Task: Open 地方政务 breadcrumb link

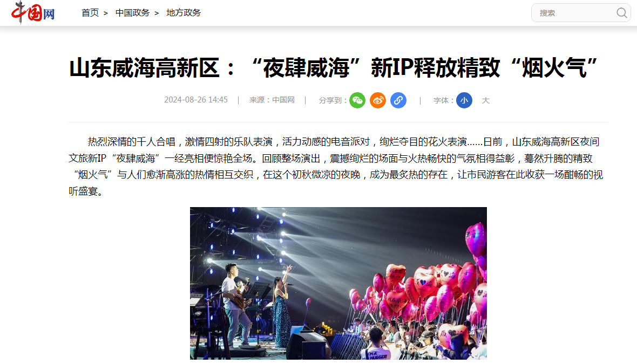Action: 184,13
